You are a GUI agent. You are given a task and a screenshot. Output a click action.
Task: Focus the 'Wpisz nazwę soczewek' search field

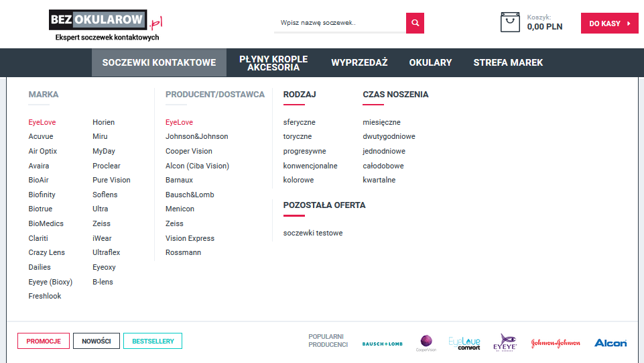click(340, 23)
